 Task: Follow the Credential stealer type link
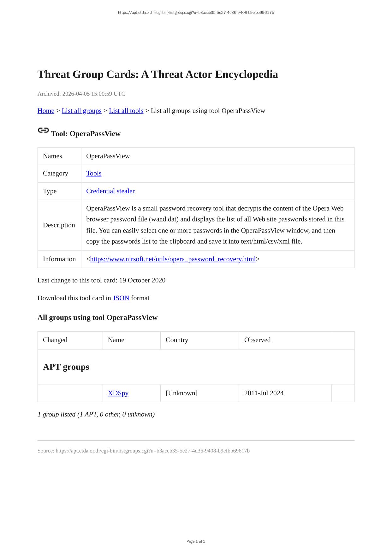tap(110, 191)
